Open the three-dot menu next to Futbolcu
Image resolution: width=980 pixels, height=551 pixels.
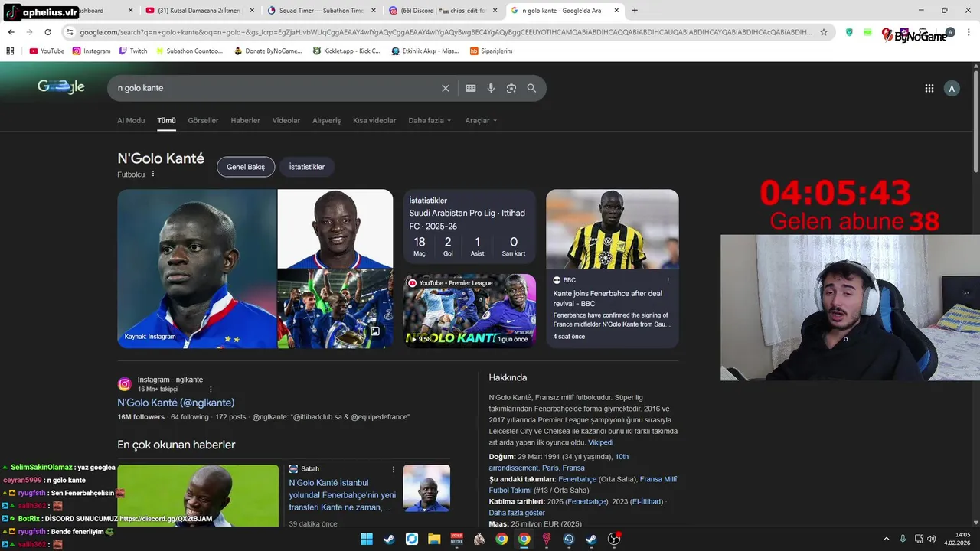(153, 174)
